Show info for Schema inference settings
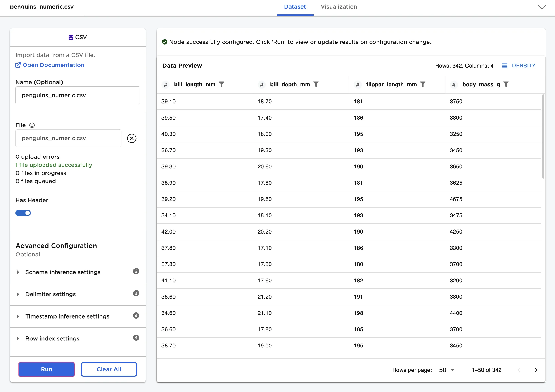 [136, 272]
